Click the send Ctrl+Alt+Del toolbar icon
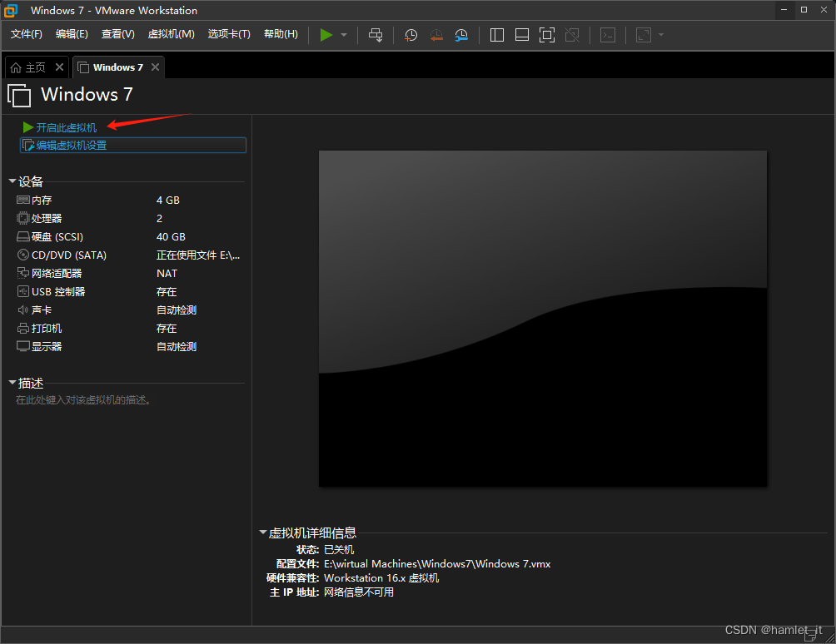The width and height of the screenshot is (836, 644). (376, 35)
